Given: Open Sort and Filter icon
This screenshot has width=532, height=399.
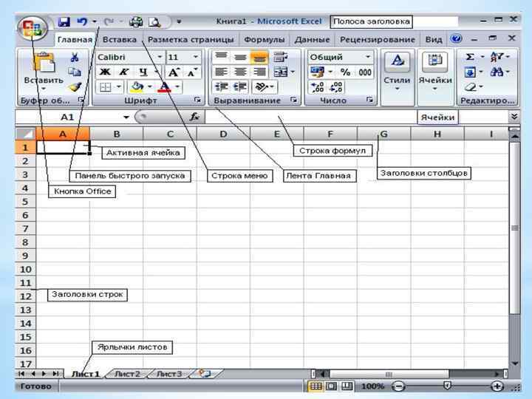Looking at the screenshot, I should (x=497, y=57).
